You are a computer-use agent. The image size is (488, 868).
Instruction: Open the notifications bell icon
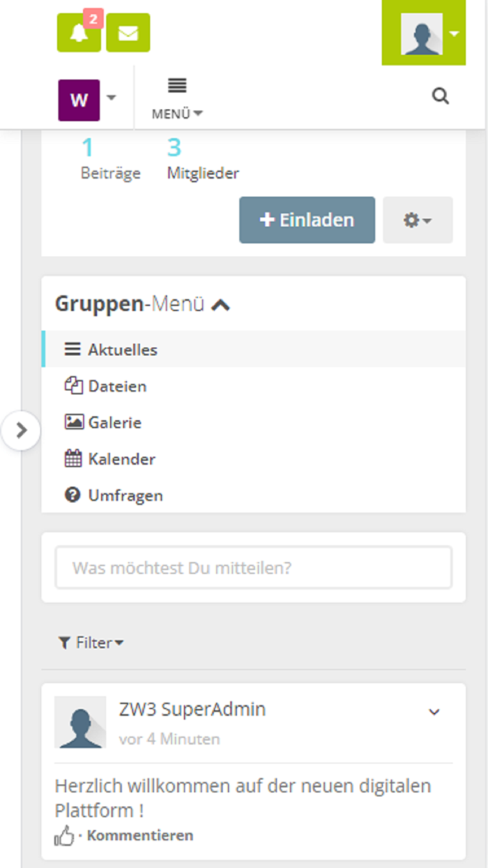[78, 33]
